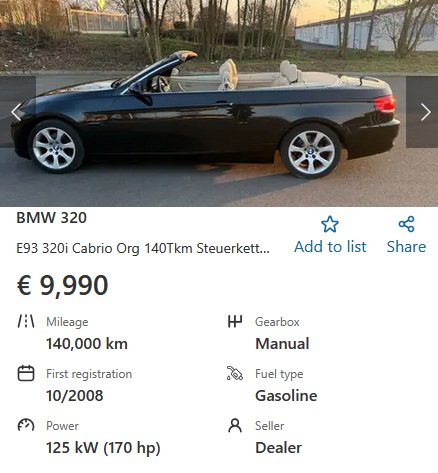Viewport: 438px width, 473px height.
Task: Show the next car photo
Action: 422,112
